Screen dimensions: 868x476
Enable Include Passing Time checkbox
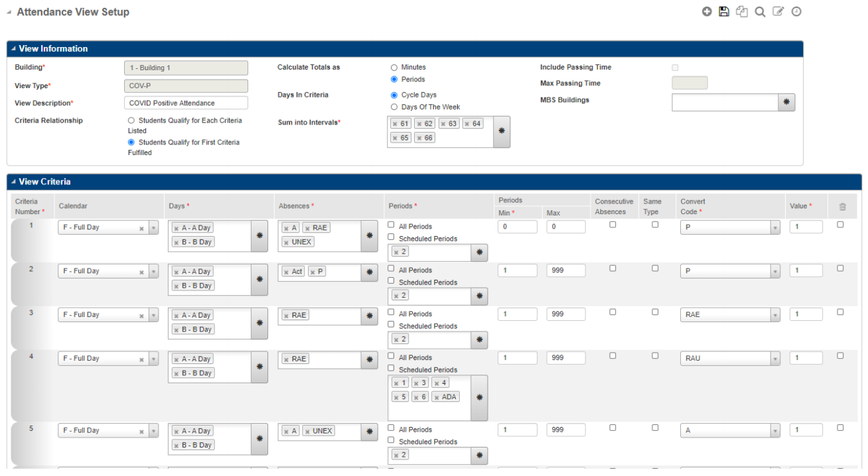click(675, 67)
